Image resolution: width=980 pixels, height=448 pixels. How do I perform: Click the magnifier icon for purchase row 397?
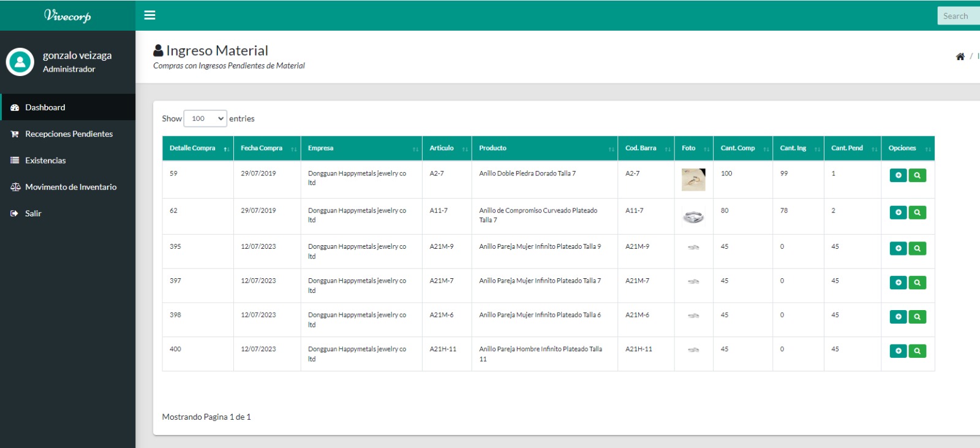point(917,283)
